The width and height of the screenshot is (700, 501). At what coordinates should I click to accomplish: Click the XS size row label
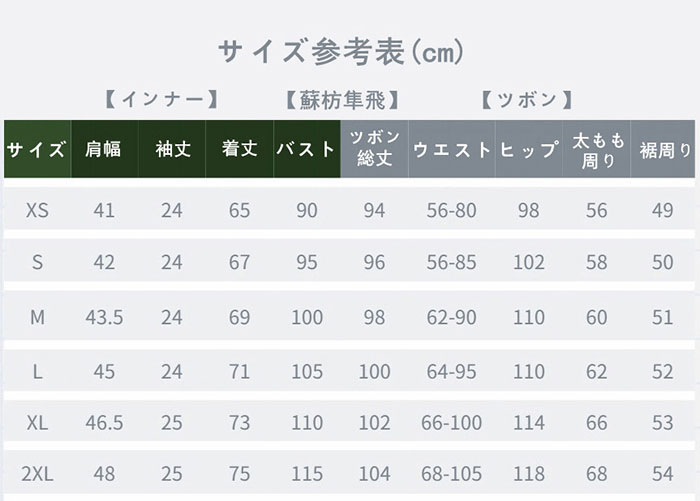pos(37,210)
